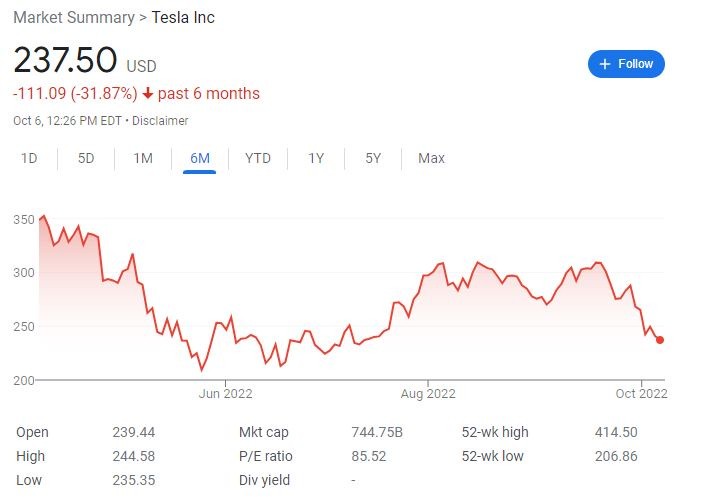Click the Aug 2022 axis label
Screen dimensions: 705x497
click(427, 394)
